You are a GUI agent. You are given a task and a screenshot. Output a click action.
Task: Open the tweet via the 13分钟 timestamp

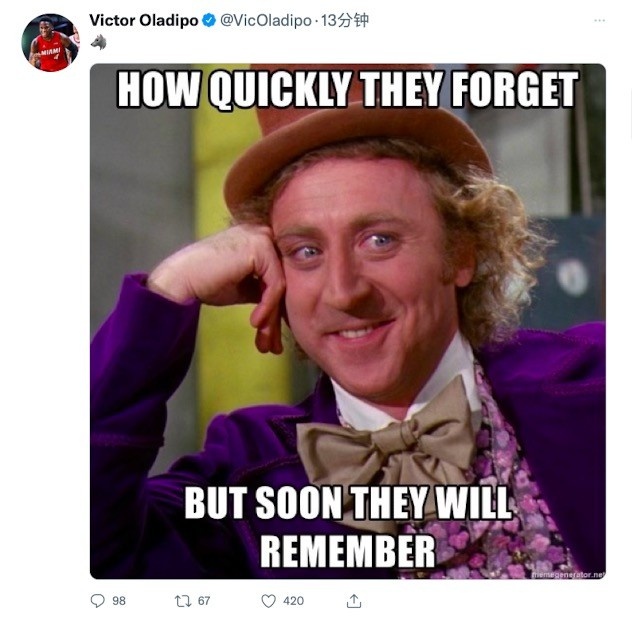345,20
